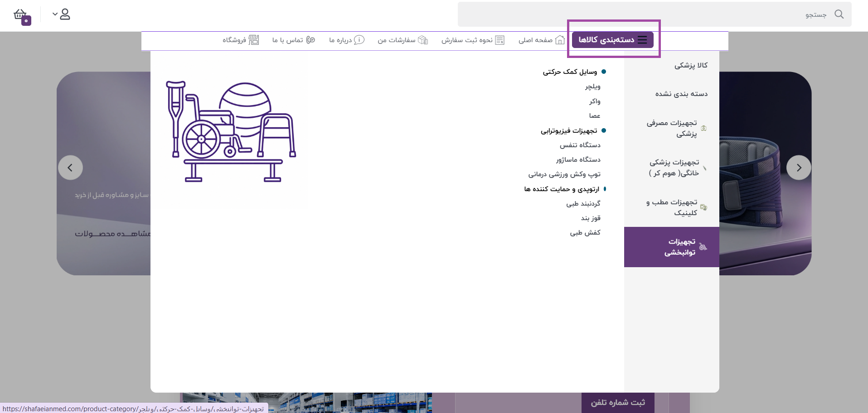The width and height of the screenshot is (868, 413).
Task: Click the hamburger icon in دسته‌بندی کالاها
Action: [642, 40]
